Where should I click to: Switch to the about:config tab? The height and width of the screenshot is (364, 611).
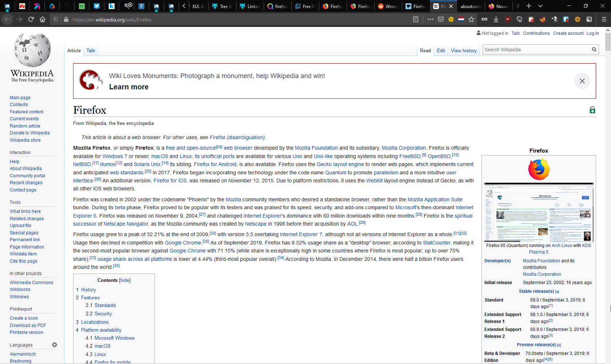470,6
